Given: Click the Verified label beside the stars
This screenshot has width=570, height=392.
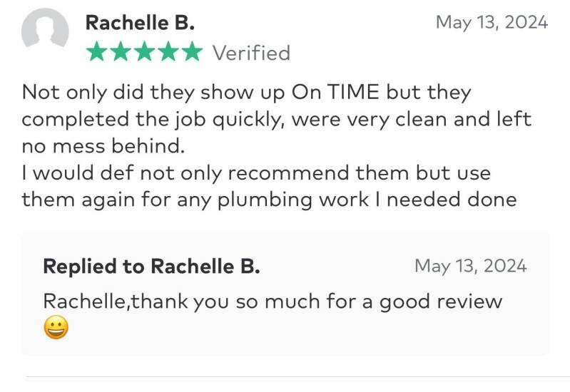Looking at the screenshot, I should (x=251, y=53).
